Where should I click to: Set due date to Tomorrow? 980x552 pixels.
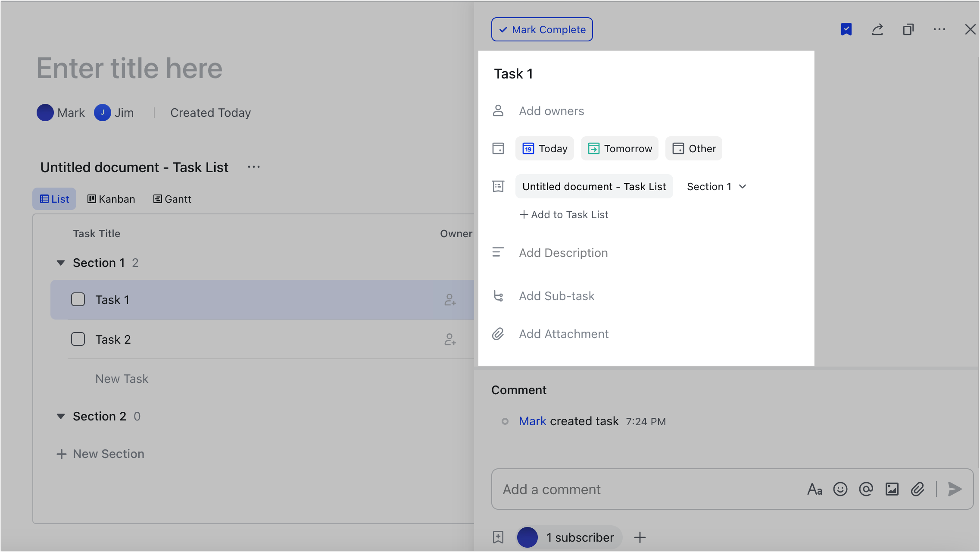tap(619, 148)
